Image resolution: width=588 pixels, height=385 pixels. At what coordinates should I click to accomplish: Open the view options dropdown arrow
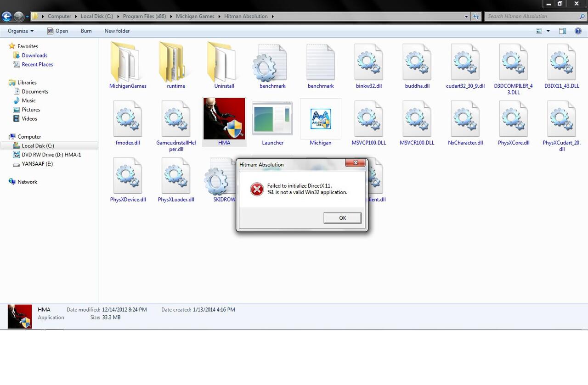click(548, 31)
